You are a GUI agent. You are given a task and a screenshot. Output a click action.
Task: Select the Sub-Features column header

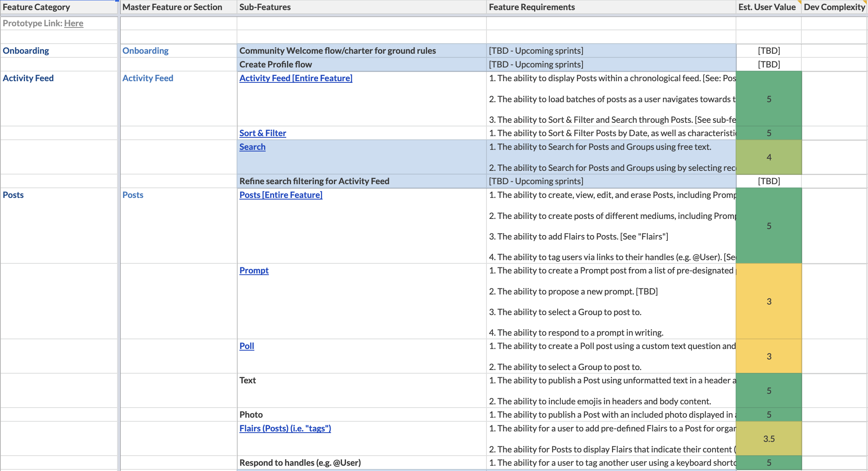[361, 7]
